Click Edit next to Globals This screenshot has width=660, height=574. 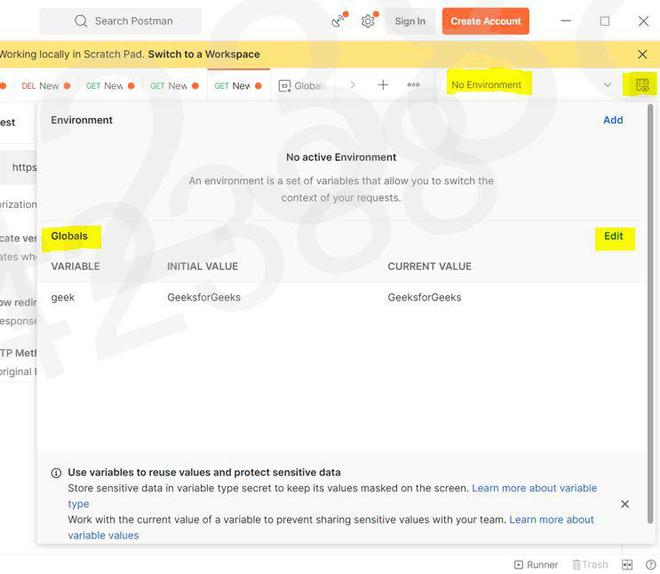point(613,236)
